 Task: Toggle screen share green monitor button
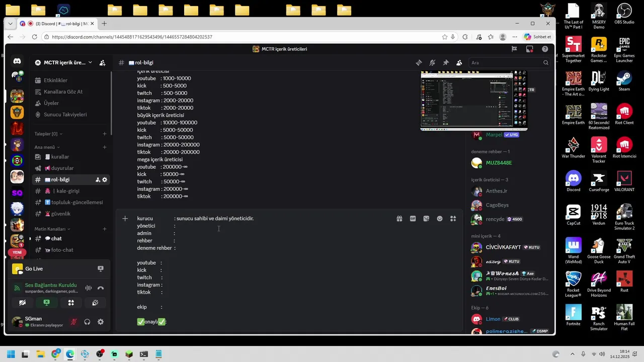(47, 303)
